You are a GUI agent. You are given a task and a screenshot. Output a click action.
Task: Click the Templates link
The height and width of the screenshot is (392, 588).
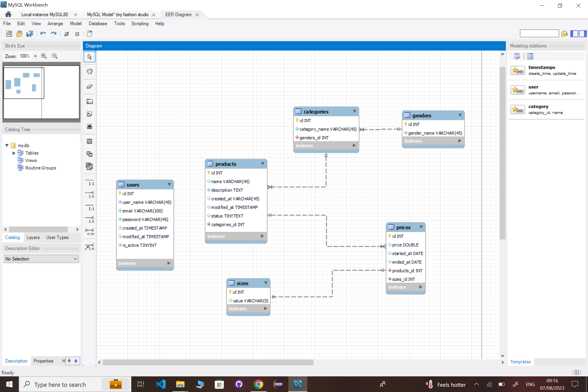(520, 362)
